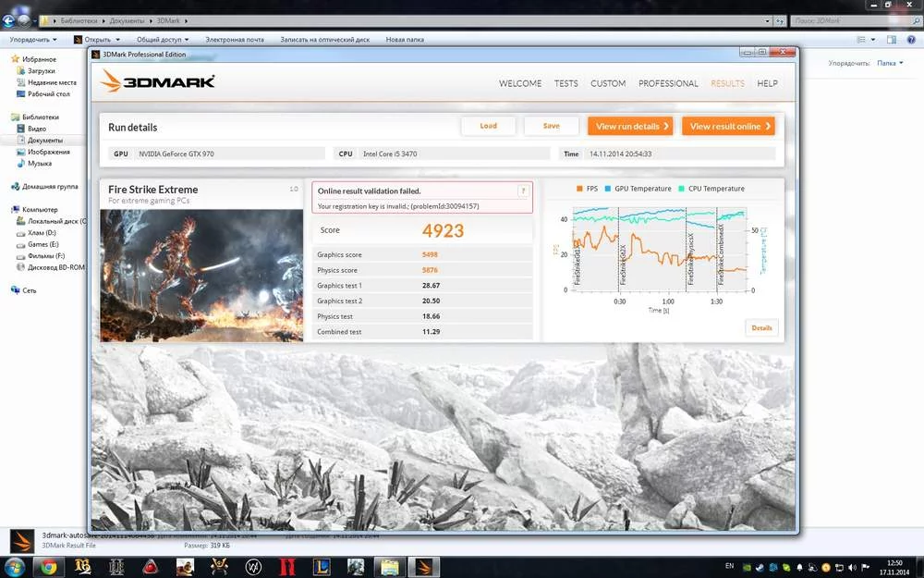Expand Explorer address bar history dropdown
Image resolution: width=924 pixels, height=578 pixels.
[767, 20]
